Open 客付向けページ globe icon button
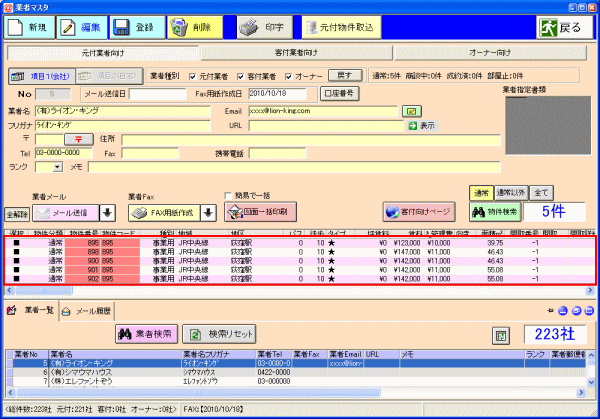Image resolution: width=600 pixels, height=419 pixels. coord(419,212)
